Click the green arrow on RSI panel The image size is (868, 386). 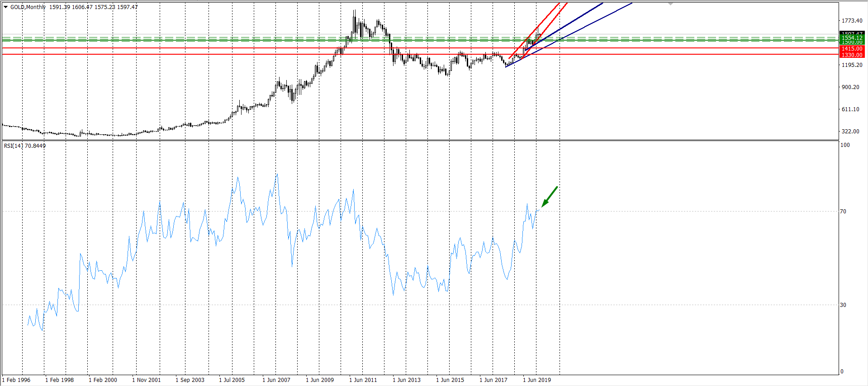[x=549, y=197]
